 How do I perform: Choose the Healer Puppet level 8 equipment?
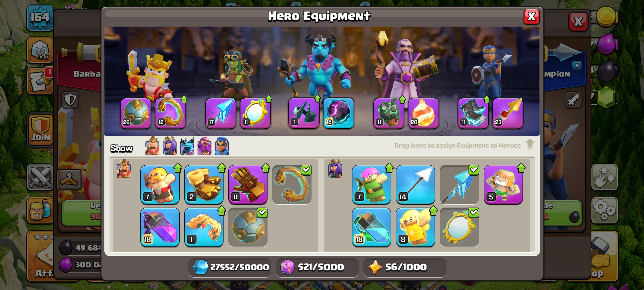click(x=415, y=227)
